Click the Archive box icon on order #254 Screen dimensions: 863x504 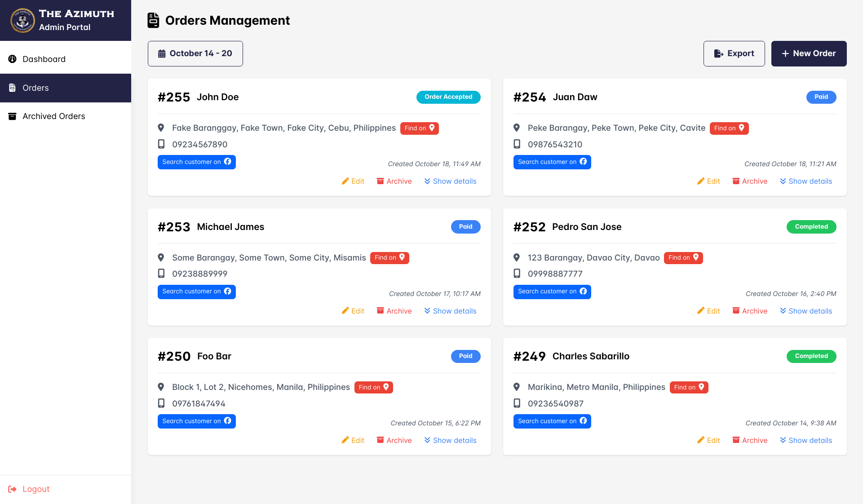(736, 181)
